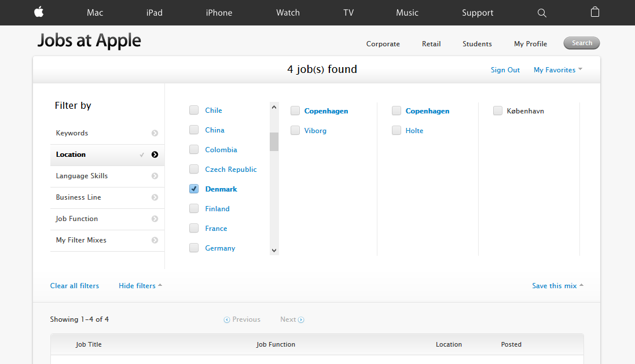Image resolution: width=635 pixels, height=364 pixels.
Task: Click the Finland country link
Action: tap(217, 208)
